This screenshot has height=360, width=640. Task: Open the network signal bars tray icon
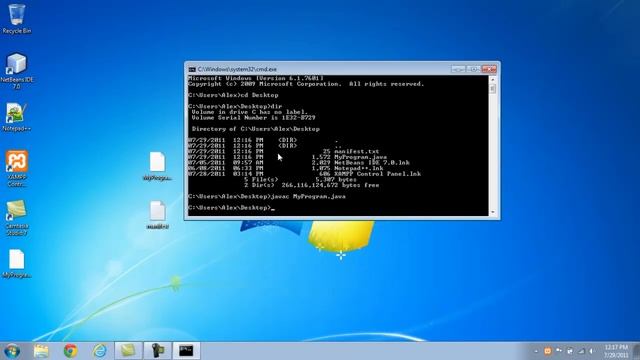581,351
